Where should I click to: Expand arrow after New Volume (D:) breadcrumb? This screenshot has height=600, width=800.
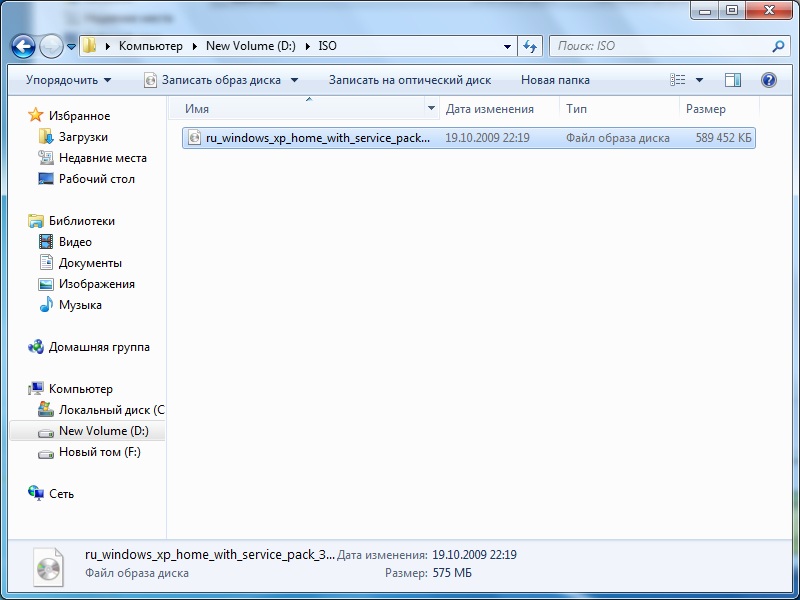point(308,46)
